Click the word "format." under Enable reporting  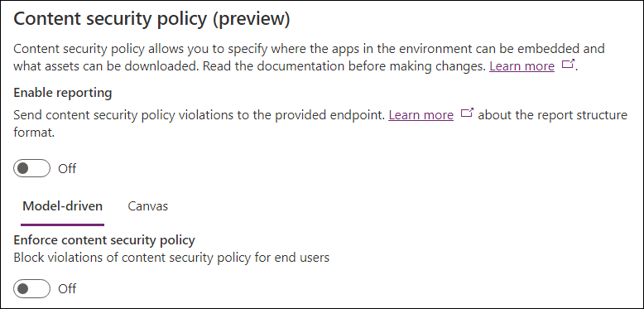(34, 133)
